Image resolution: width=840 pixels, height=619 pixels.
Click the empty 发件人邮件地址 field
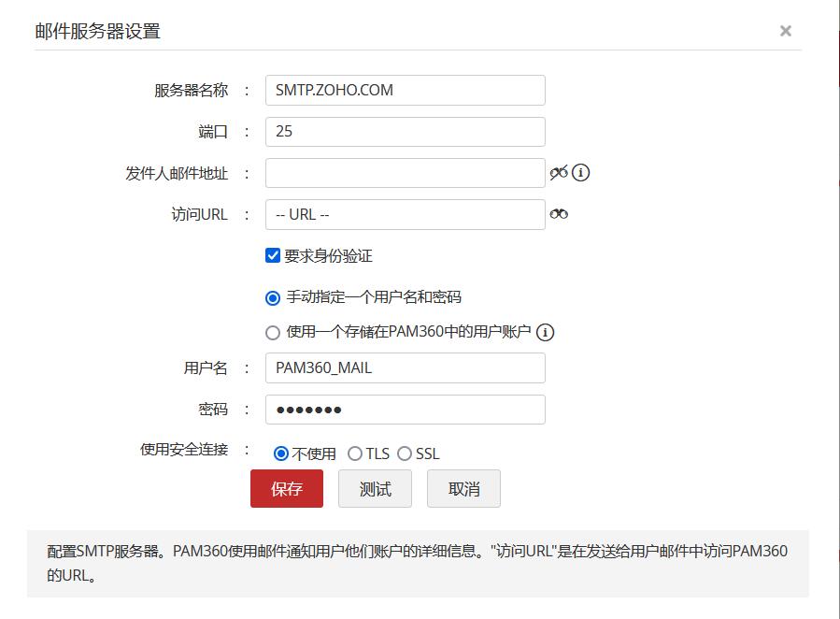coord(405,173)
